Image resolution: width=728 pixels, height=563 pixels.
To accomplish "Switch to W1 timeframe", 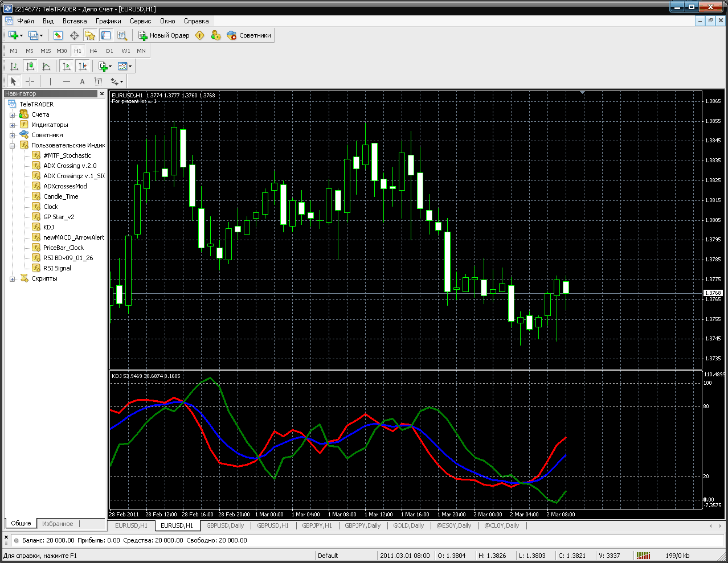I will [126, 51].
